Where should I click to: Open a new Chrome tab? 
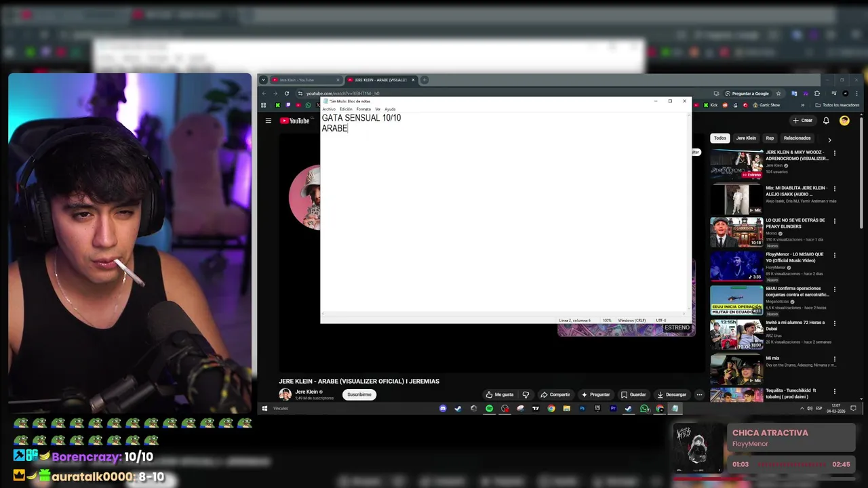coord(425,80)
